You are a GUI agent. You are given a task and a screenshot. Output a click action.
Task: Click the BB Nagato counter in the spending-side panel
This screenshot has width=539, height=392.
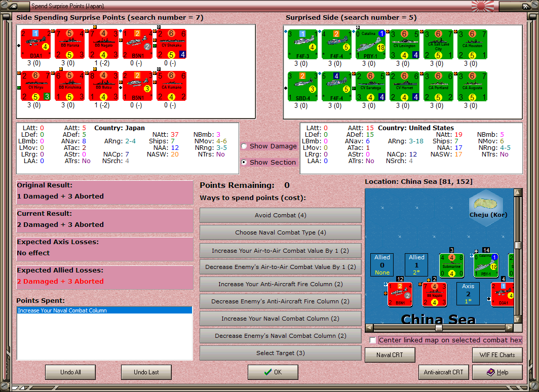pyautogui.click(x=104, y=44)
